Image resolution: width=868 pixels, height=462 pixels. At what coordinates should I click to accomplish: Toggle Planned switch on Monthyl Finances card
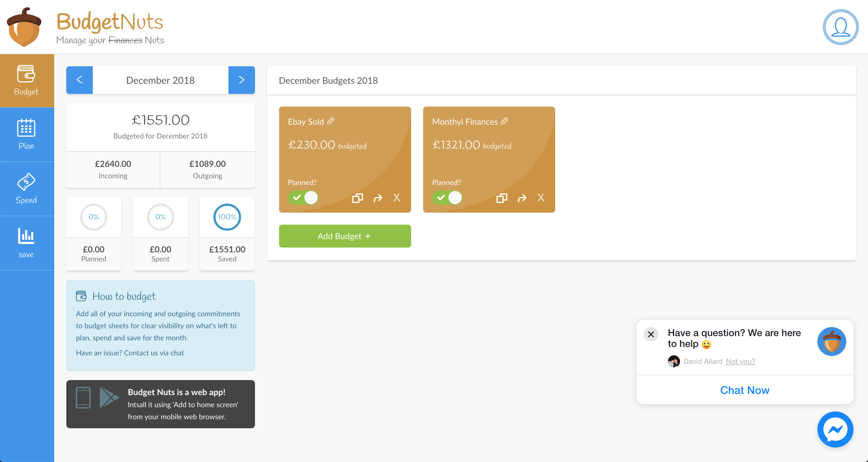click(x=447, y=198)
